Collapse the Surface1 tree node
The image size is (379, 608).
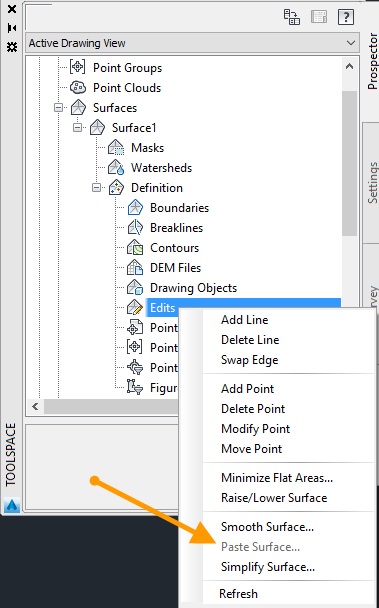[x=78, y=128]
